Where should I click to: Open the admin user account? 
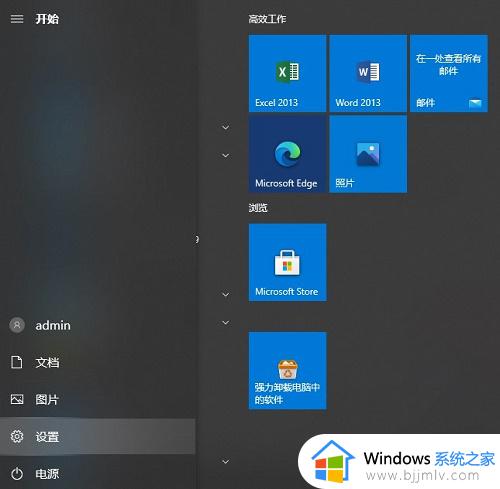97,325
